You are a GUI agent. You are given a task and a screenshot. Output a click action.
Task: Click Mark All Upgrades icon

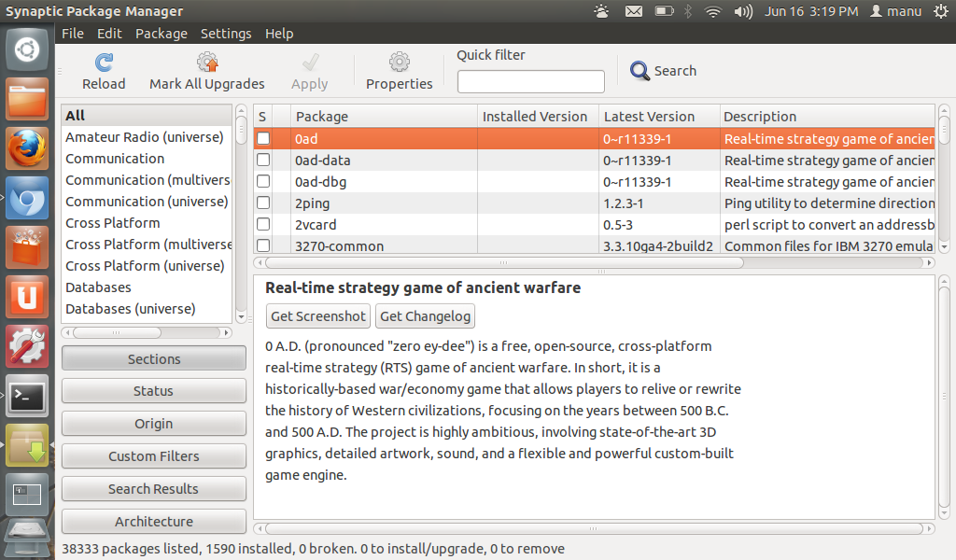point(207,63)
